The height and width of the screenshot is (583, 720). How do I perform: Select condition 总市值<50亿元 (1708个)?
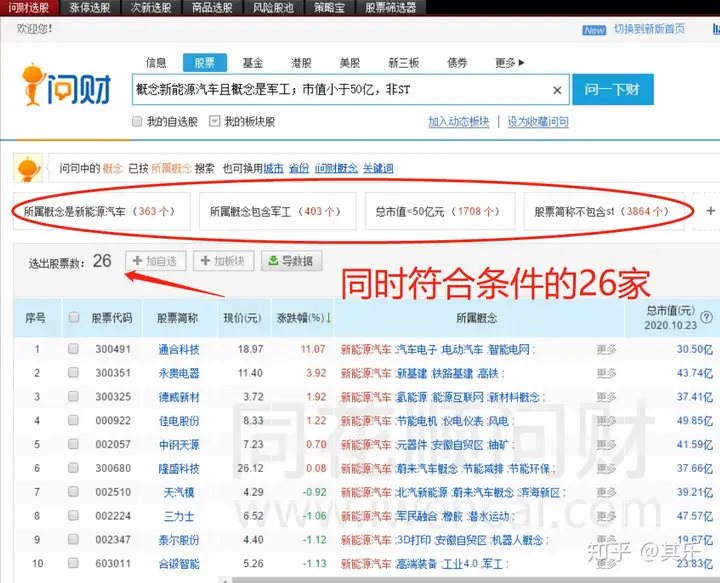(x=440, y=212)
